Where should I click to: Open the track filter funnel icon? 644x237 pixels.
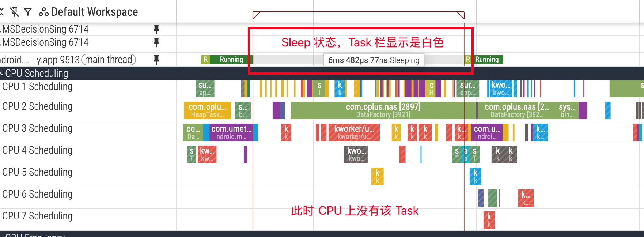tap(28, 12)
